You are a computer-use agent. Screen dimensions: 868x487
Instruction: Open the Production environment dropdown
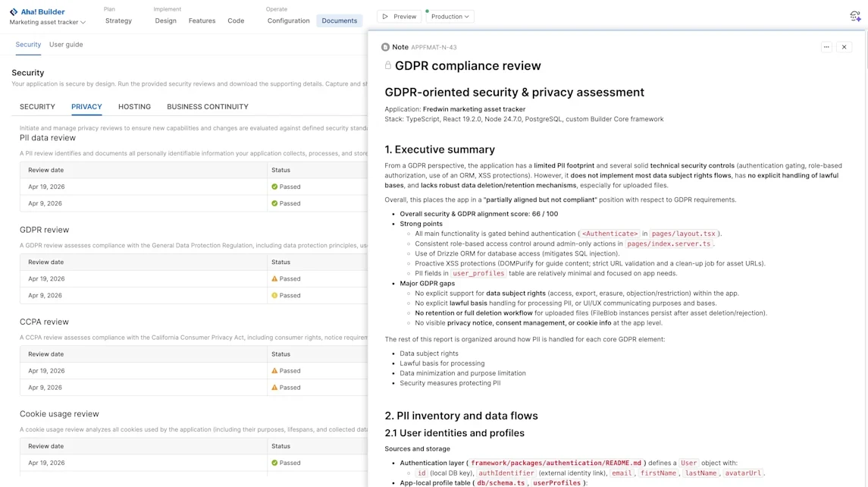click(450, 17)
